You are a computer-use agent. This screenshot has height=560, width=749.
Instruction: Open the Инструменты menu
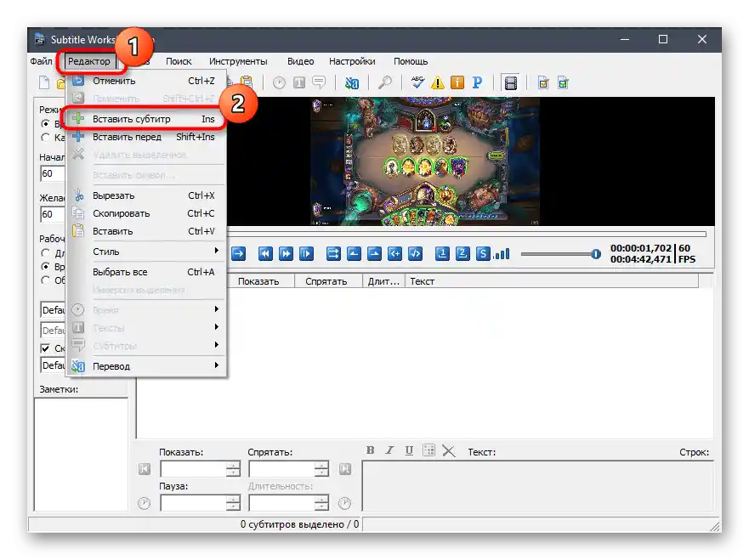238,61
